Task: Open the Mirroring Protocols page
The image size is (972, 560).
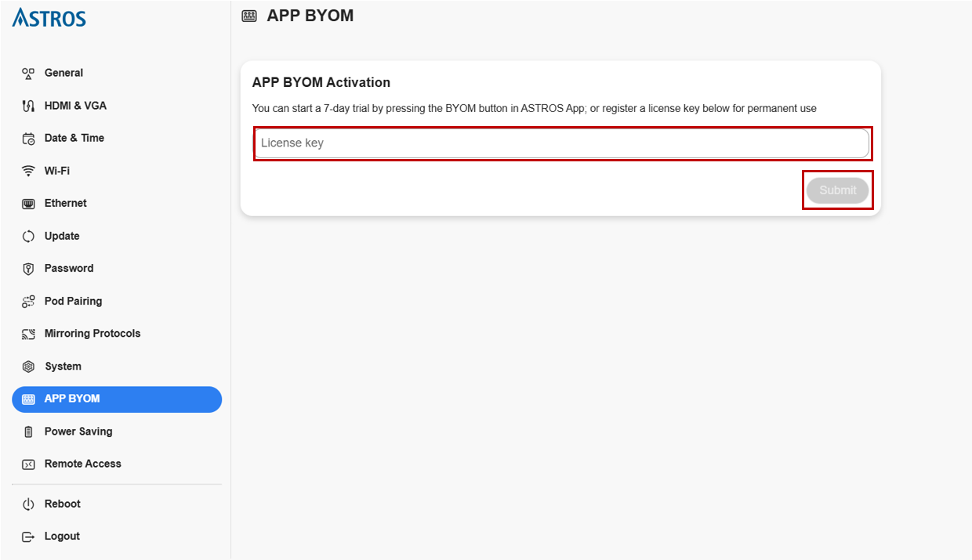Action: (x=92, y=334)
